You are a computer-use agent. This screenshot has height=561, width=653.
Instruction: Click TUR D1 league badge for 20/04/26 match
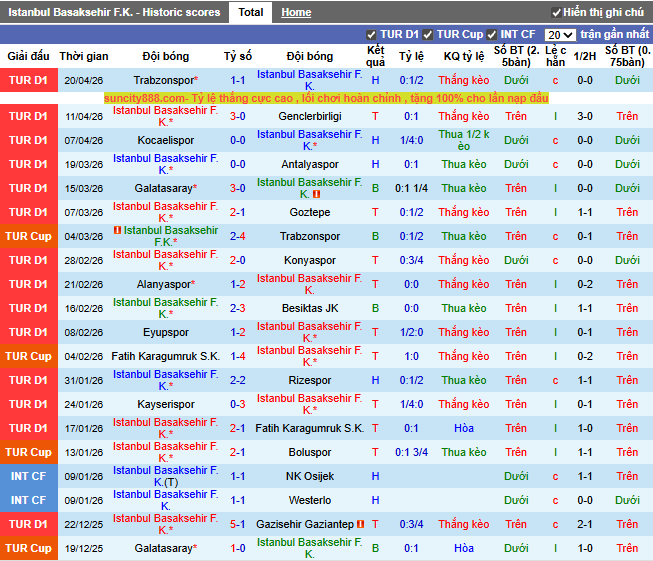coord(28,80)
